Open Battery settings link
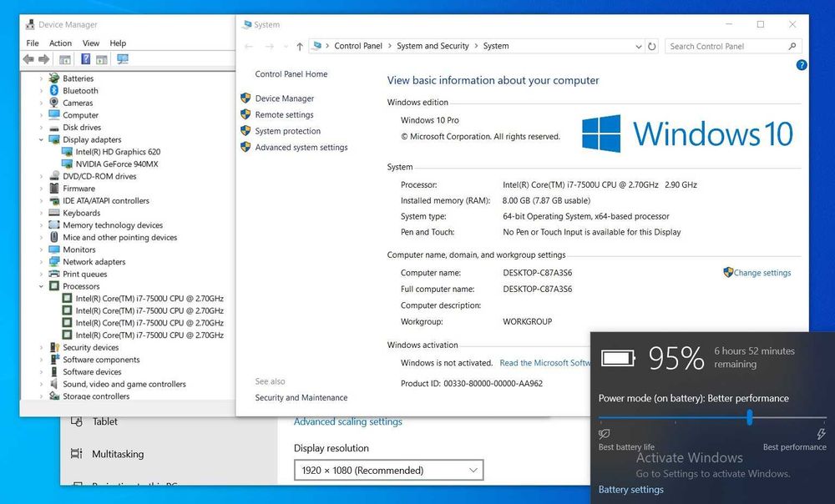835x504 pixels. (630, 490)
